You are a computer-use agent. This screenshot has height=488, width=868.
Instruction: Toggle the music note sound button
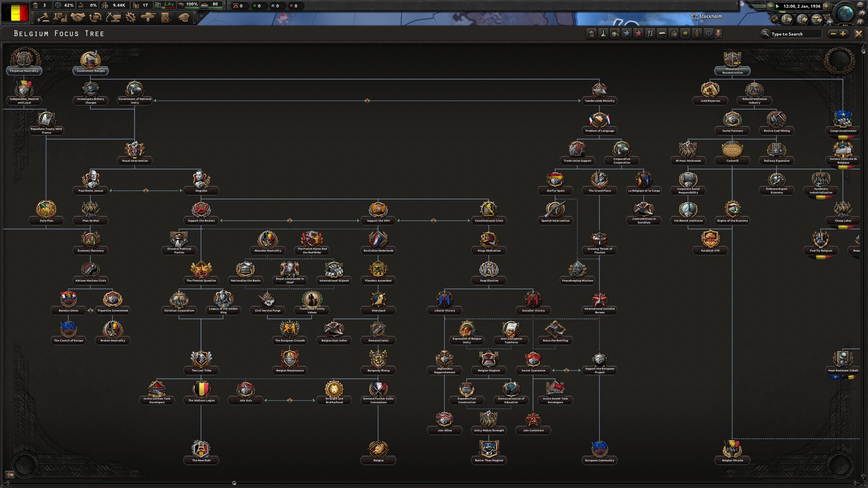775,20
